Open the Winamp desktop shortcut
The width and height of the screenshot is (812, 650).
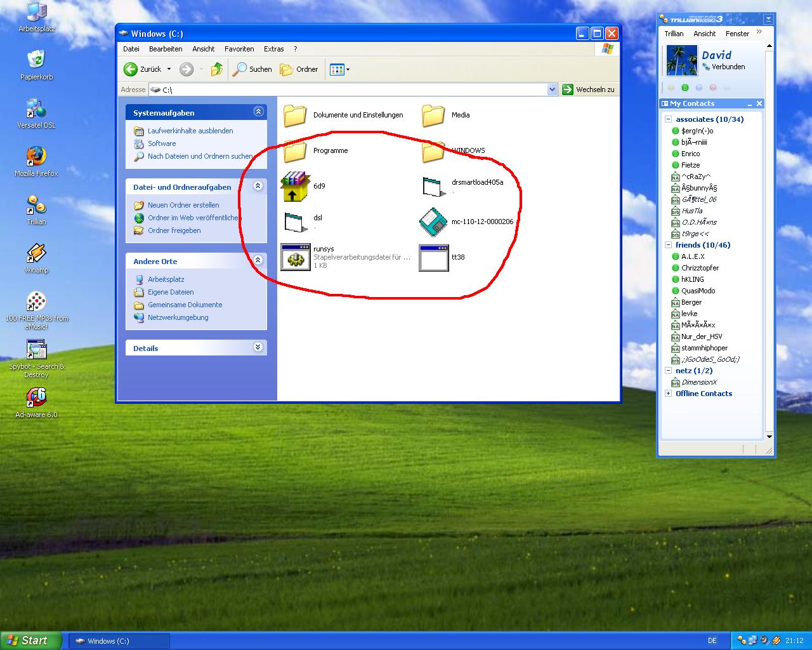(36, 253)
